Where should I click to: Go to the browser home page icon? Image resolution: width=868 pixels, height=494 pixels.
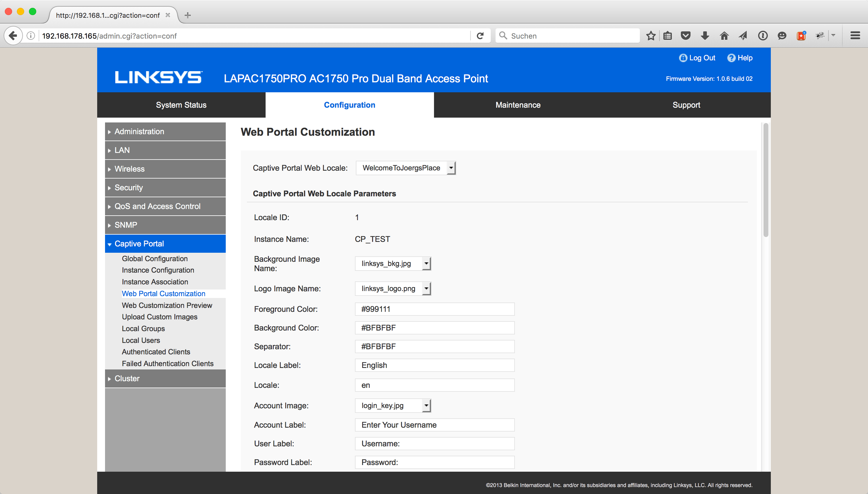(x=724, y=36)
